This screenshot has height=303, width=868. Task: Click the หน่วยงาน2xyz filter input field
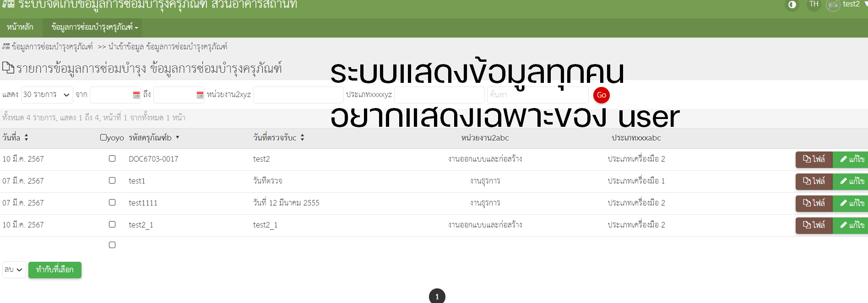[298, 95]
